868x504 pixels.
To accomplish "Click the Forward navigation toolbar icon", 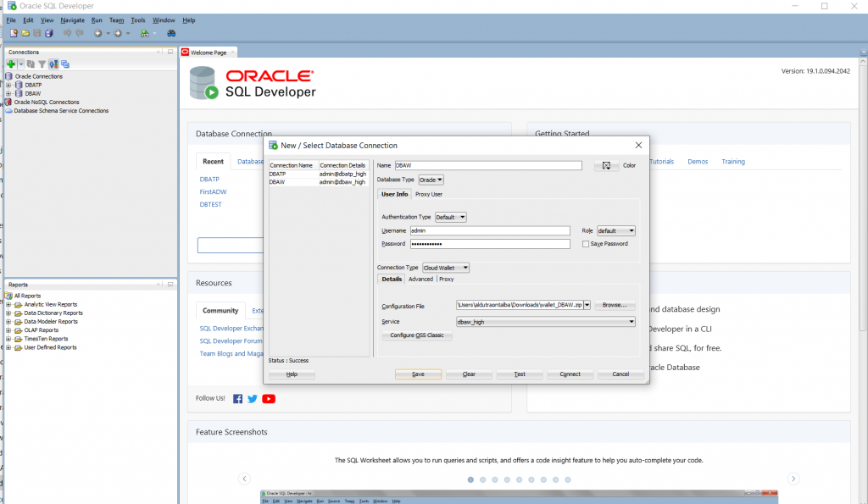I will point(117,33).
